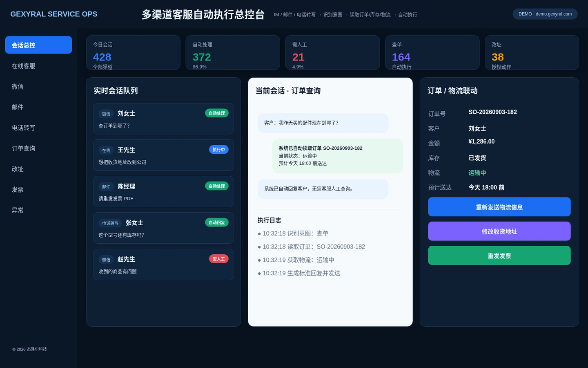This screenshot has width=588, height=368.
Task: Click the 系统已自动回复客户 message bubble
Action: [x=323, y=189]
